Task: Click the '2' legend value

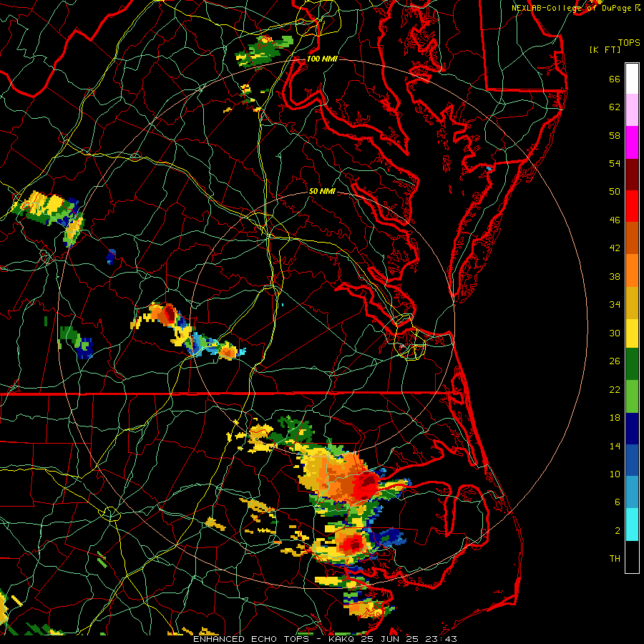Action: (x=618, y=531)
